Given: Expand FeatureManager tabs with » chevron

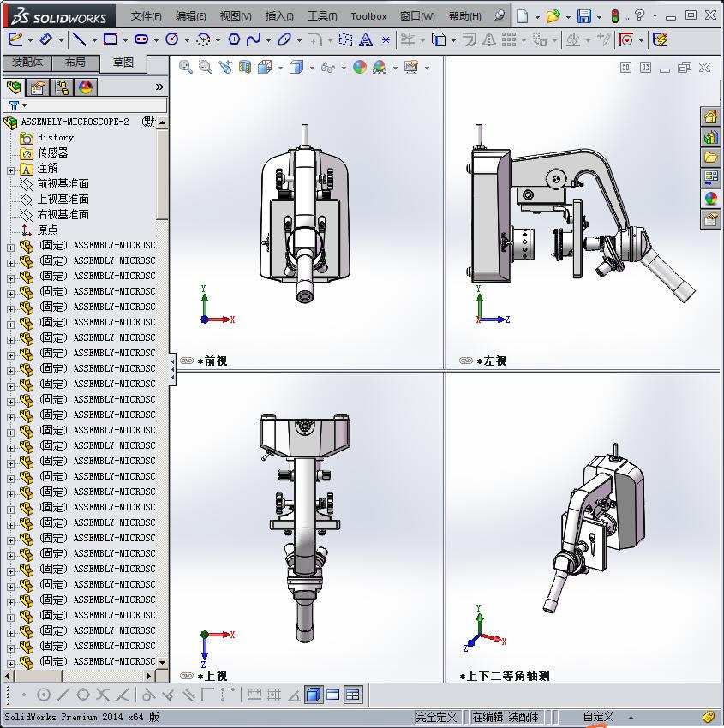Looking at the screenshot, I should pyautogui.click(x=159, y=87).
